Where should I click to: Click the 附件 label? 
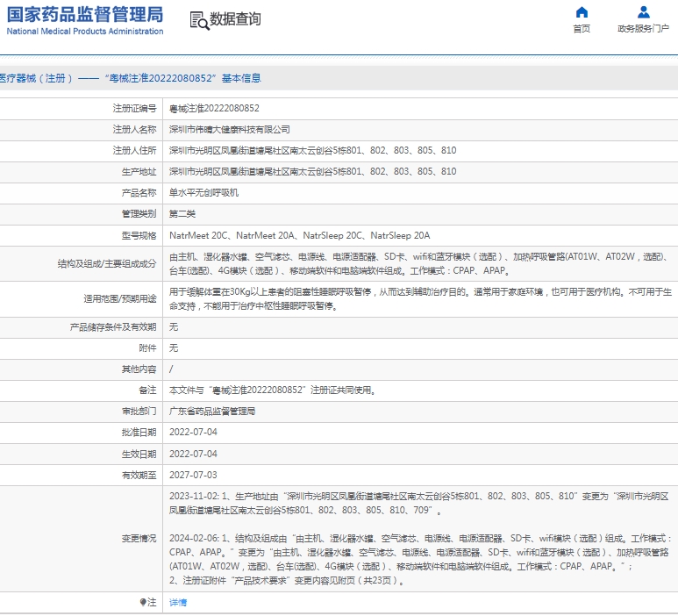[147, 347]
